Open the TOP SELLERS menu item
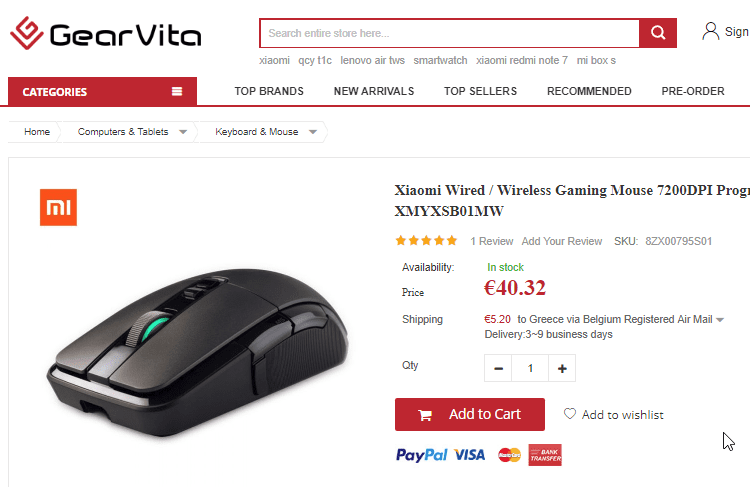 point(480,91)
